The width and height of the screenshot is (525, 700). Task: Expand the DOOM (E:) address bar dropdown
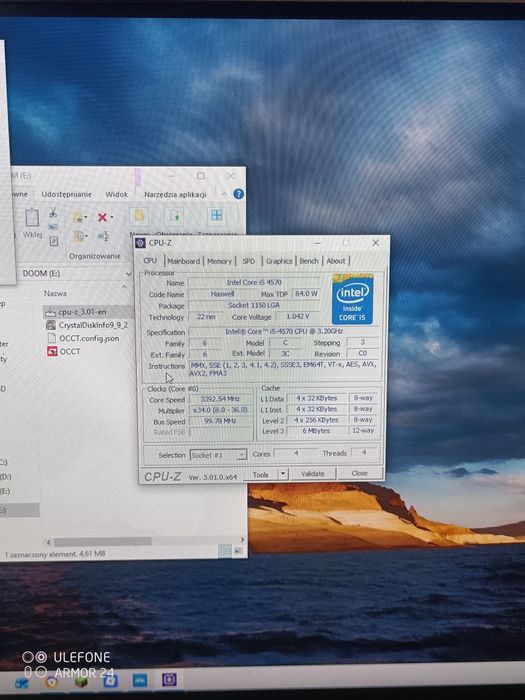coord(129,274)
